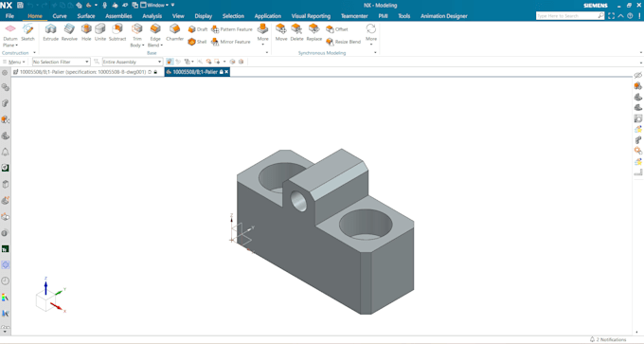Apply the Draft command

[x=198, y=29]
